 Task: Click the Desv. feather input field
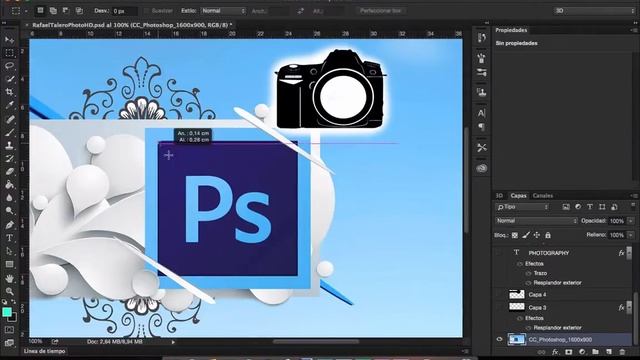(x=124, y=11)
